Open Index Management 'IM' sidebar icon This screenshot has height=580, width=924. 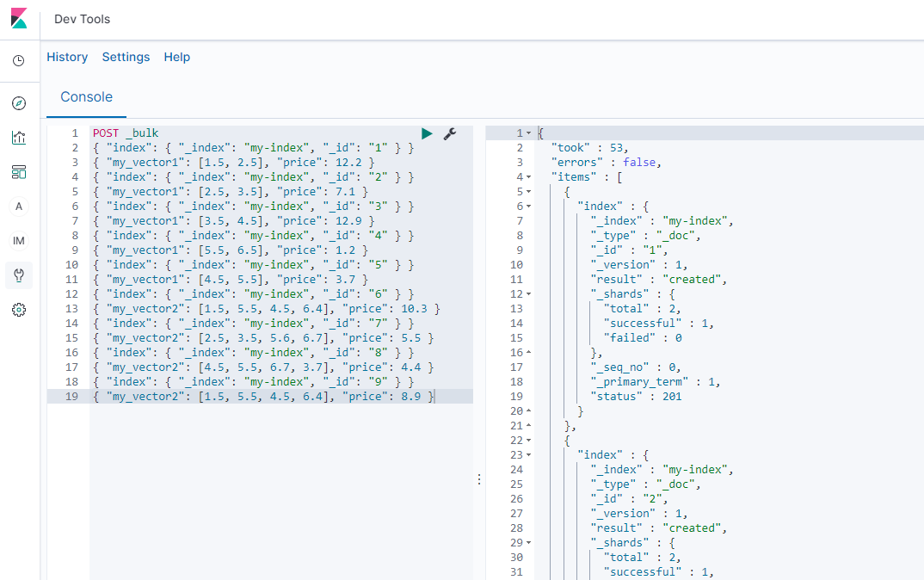point(19,240)
